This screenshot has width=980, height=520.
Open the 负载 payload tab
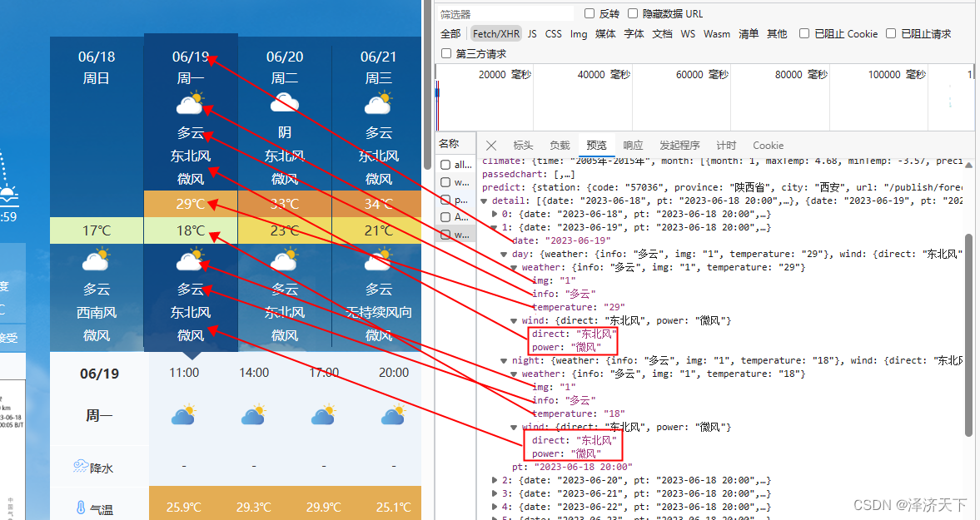560,146
